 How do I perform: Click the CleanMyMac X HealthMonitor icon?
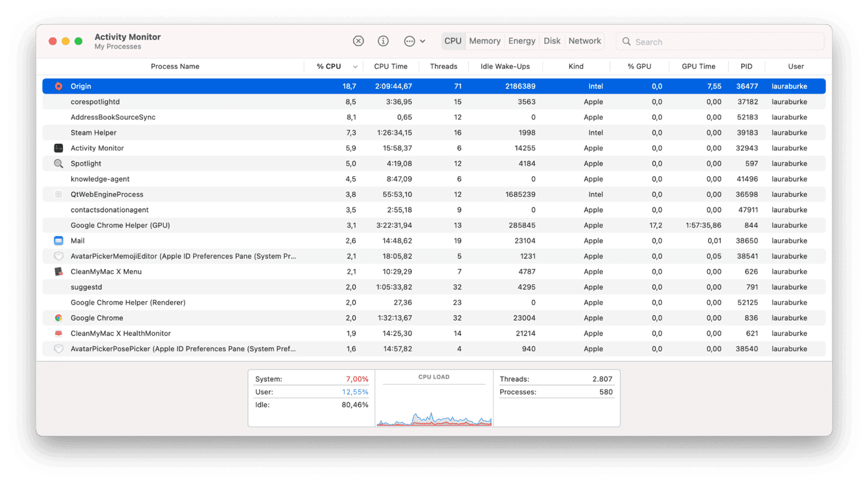click(58, 334)
